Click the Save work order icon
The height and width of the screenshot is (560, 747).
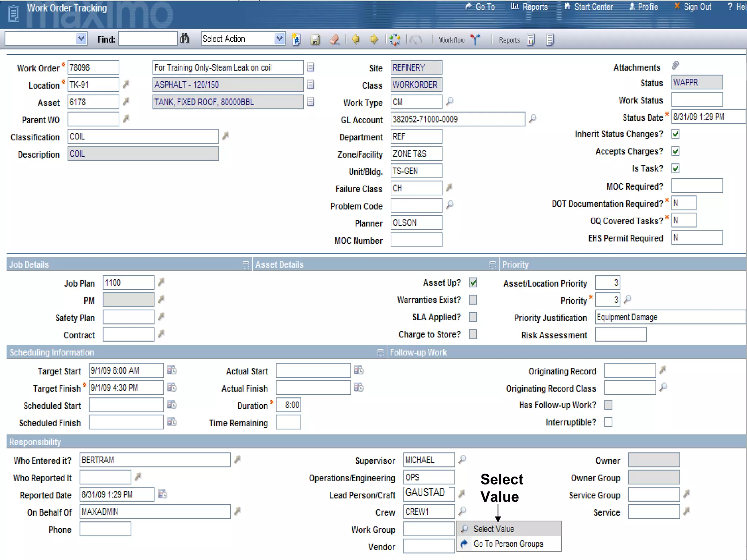(x=315, y=39)
